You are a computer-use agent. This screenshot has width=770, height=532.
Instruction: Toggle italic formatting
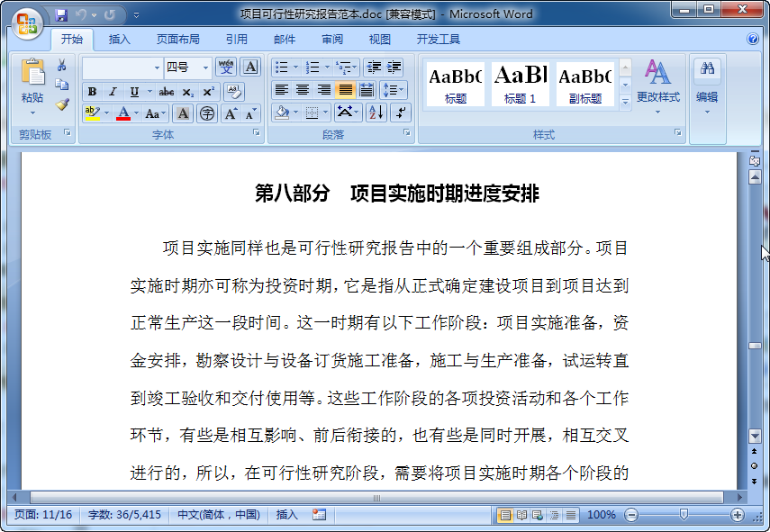pyautogui.click(x=113, y=92)
